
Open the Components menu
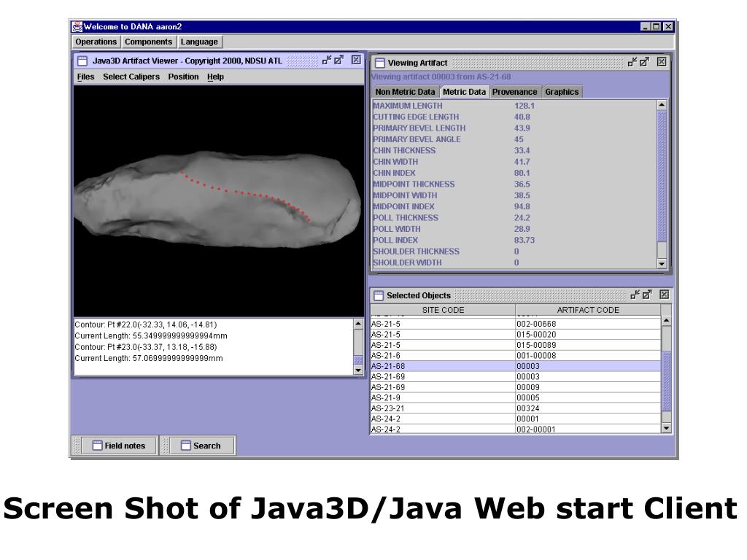click(148, 42)
